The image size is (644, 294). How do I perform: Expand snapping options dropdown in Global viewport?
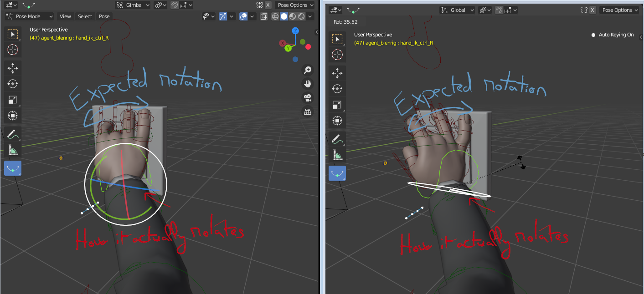tap(511, 10)
